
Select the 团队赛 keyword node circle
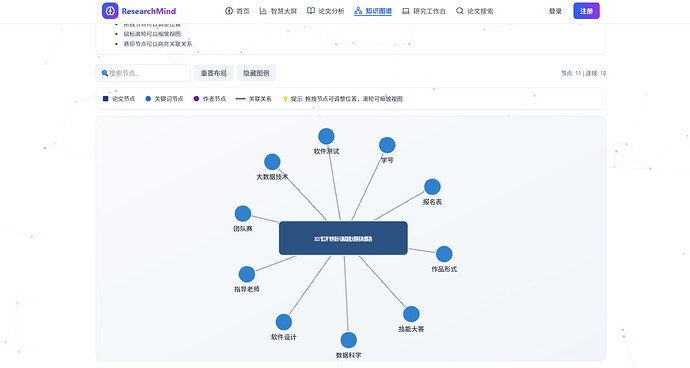[243, 214]
